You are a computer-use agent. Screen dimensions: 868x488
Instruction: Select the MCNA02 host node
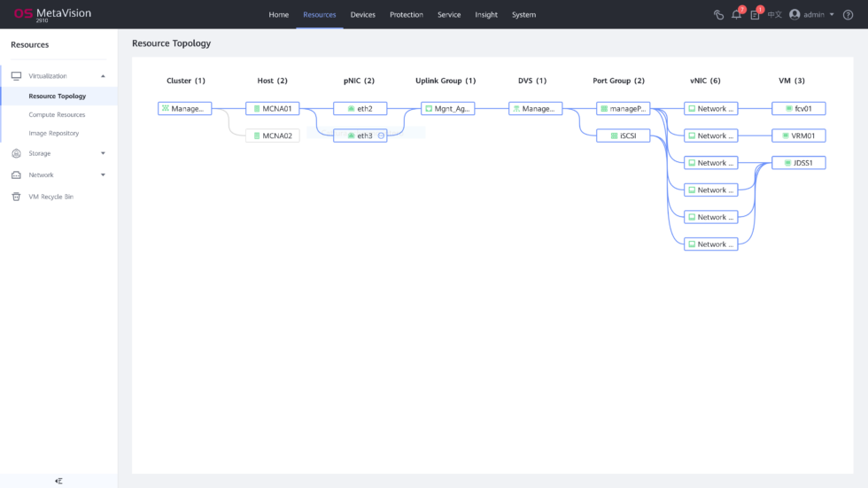[273, 136]
